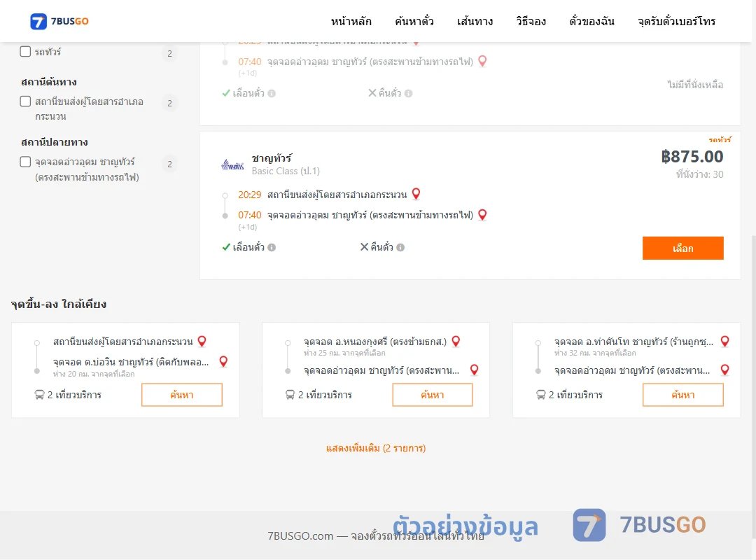Open the วิธีจอง menu item
756x560 pixels.
click(531, 21)
